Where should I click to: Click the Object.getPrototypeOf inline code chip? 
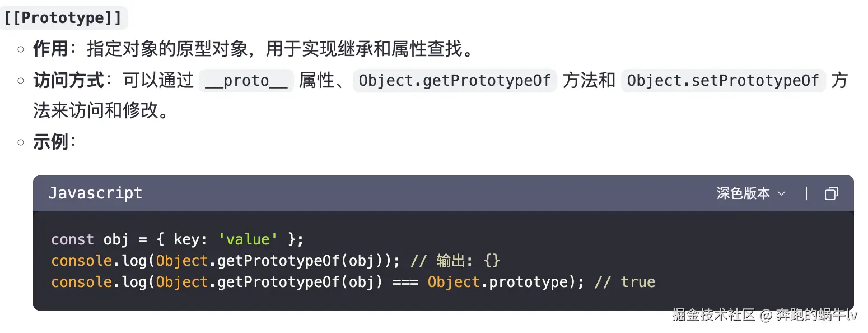[x=455, y=81]
